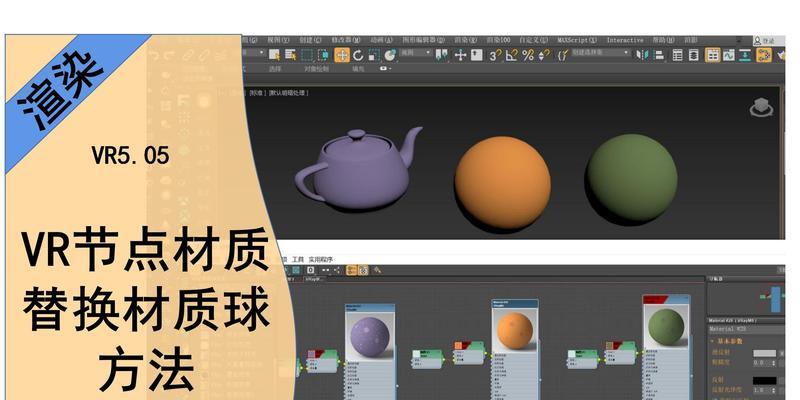Image resolution: width=800 pixels, height=400 pixels.
Task: Click the Align tool icon
Action: coord(659,55)
